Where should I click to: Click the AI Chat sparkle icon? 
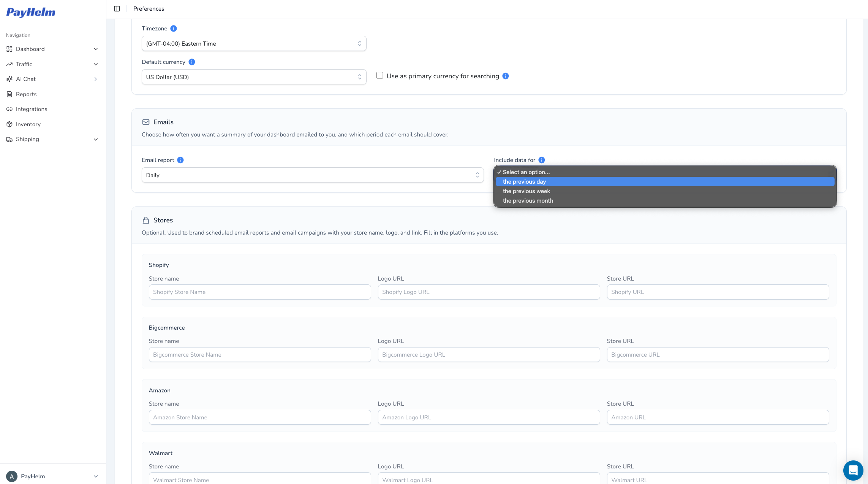pos(9,79)
